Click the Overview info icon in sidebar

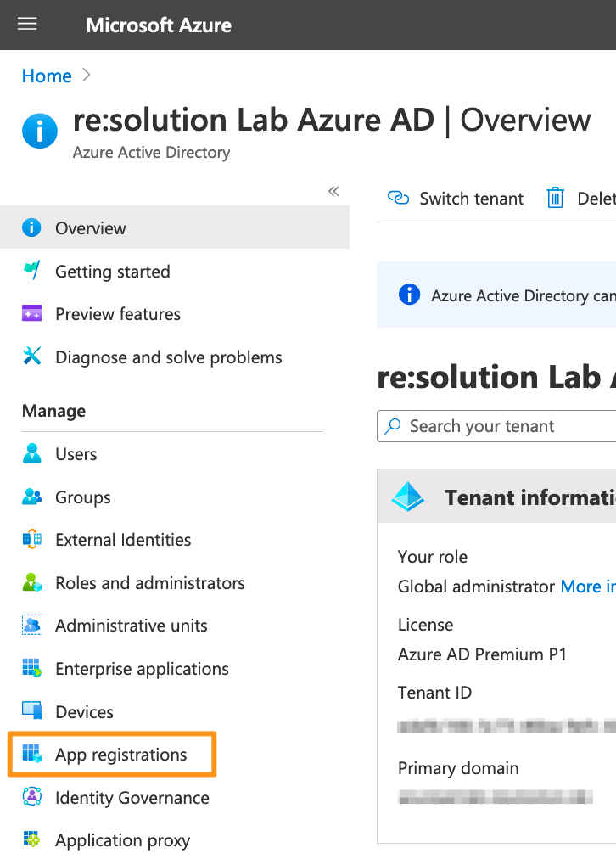(31, 227)
